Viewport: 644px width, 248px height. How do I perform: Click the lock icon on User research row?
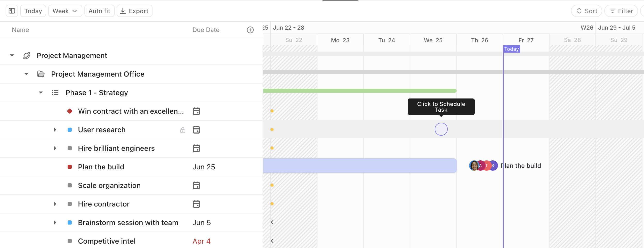point(183,130)
